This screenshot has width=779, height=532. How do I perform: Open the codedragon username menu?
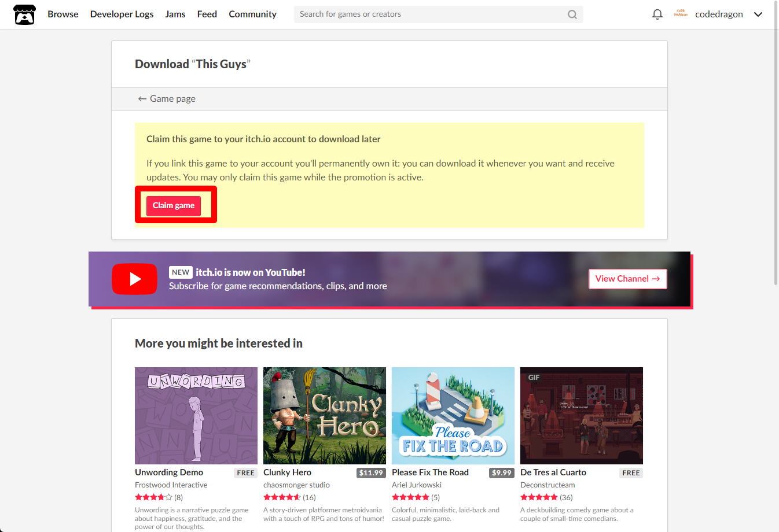point(719,14)
